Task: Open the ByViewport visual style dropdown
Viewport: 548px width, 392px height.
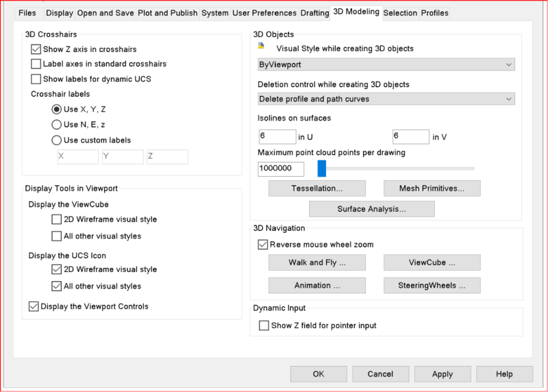Action: tap(386, 64)
